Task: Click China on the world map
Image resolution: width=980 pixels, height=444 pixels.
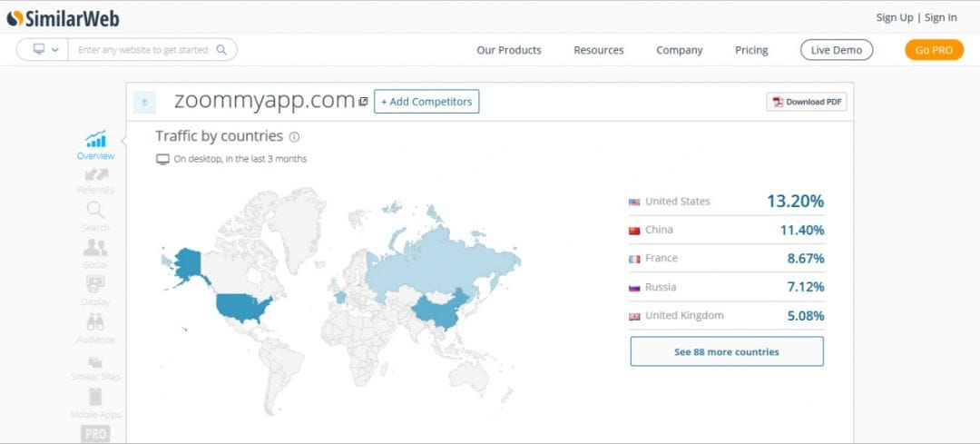Action: coord(439,312)
